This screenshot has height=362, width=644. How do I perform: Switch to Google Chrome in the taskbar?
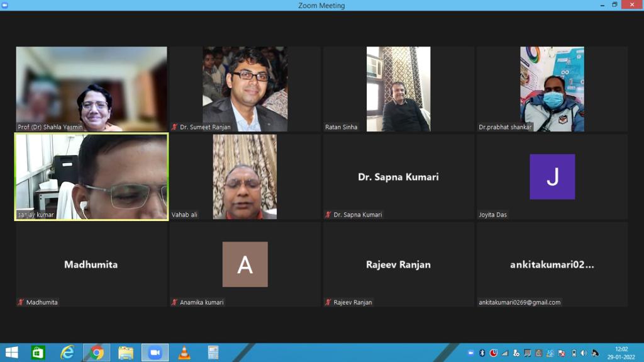96,353
